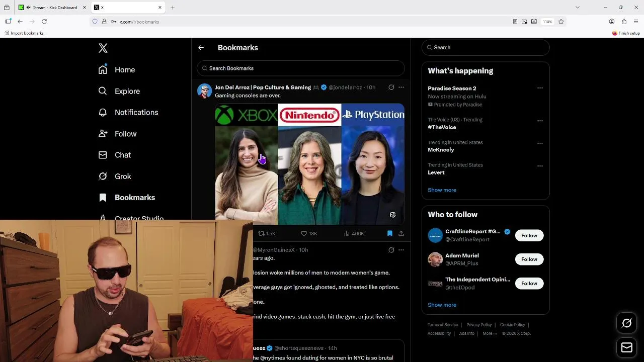Remove bookmark from Jon Del Arroz post

[x=389, y=234]
